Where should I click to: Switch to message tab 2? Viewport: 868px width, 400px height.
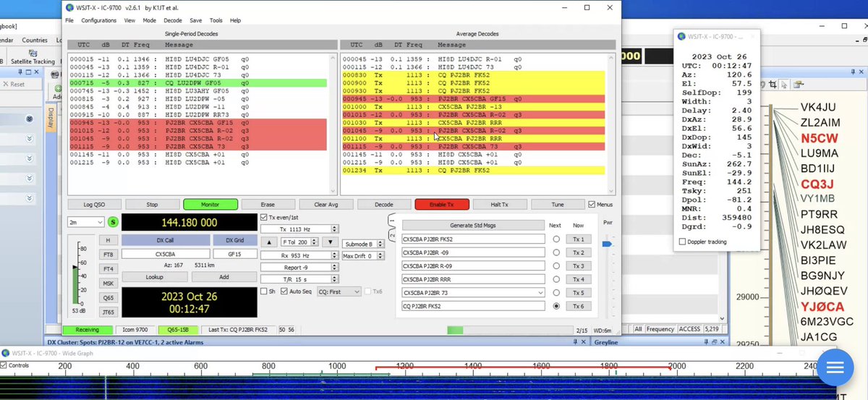tap(391, 234)
